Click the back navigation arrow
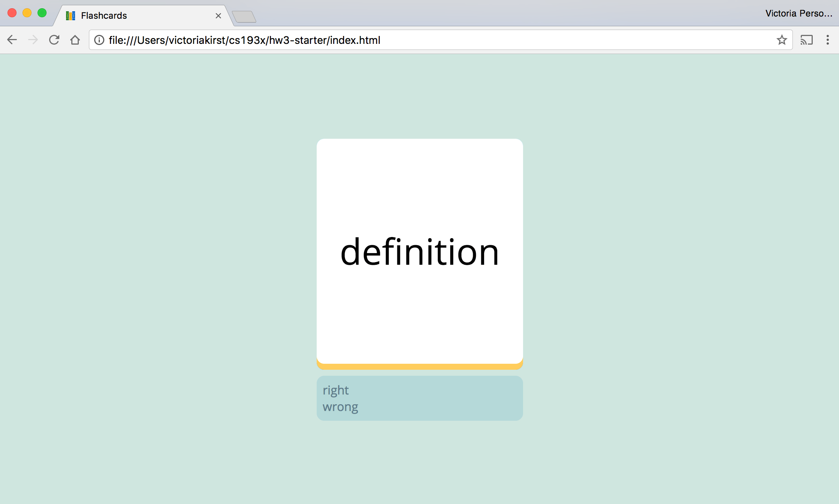 [x=12, y=40]
